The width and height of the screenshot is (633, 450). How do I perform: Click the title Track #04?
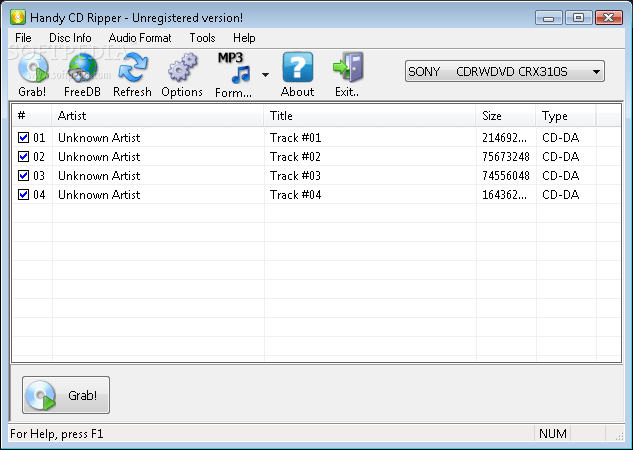(x=296, y=195)
